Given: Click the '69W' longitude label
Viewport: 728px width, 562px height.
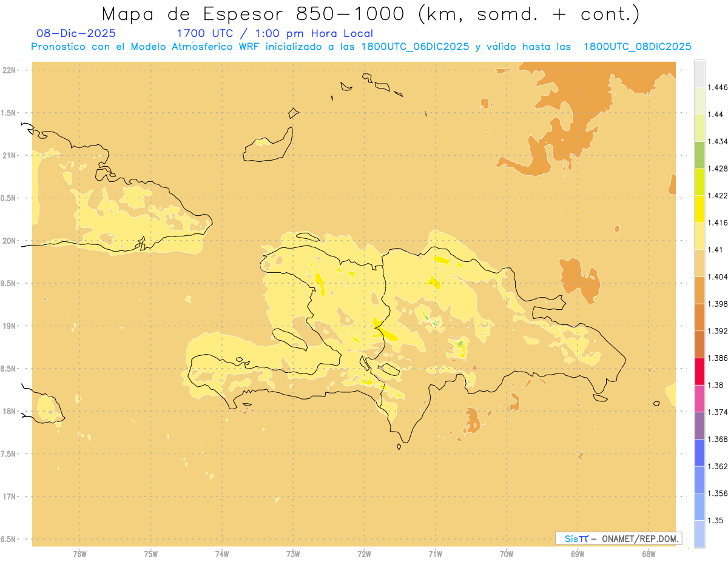Looking at the screenshot, I should [578, 554].
